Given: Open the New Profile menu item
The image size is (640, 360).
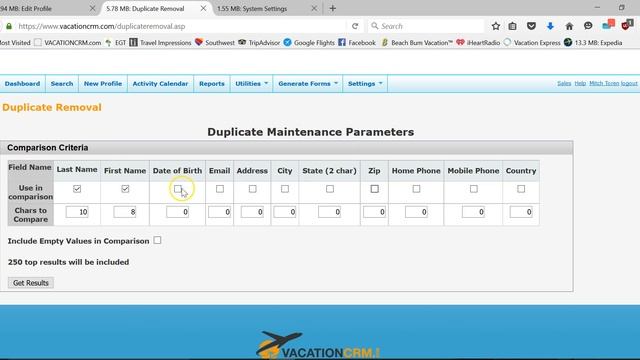Looking at the screenshot, I should coord(103,84).
